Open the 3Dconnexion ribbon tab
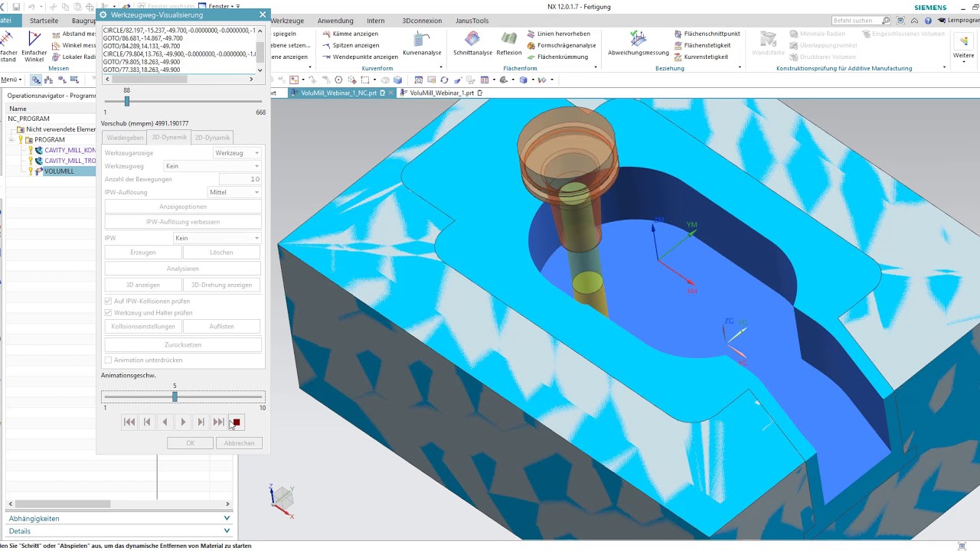The width and height of the screenshot is (980, 551). coord(421,21)
